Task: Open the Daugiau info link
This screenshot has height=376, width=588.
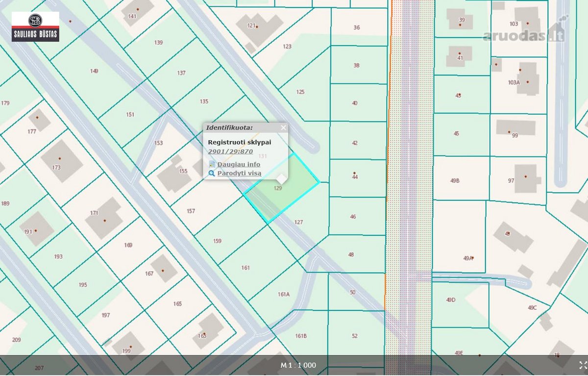Action: (x=239, y=164)
